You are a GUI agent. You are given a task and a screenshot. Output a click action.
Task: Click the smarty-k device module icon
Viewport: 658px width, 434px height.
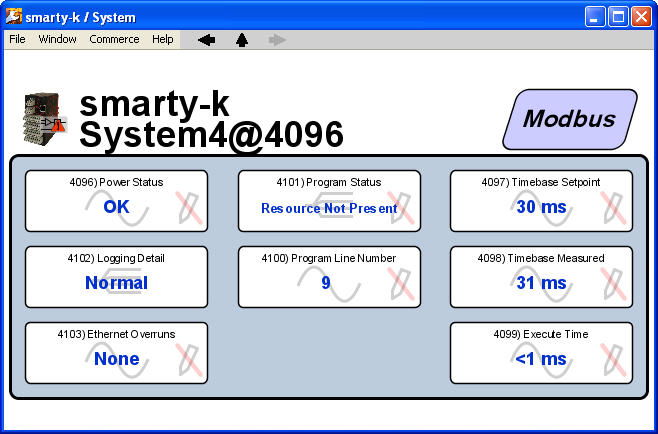[45, 119]
